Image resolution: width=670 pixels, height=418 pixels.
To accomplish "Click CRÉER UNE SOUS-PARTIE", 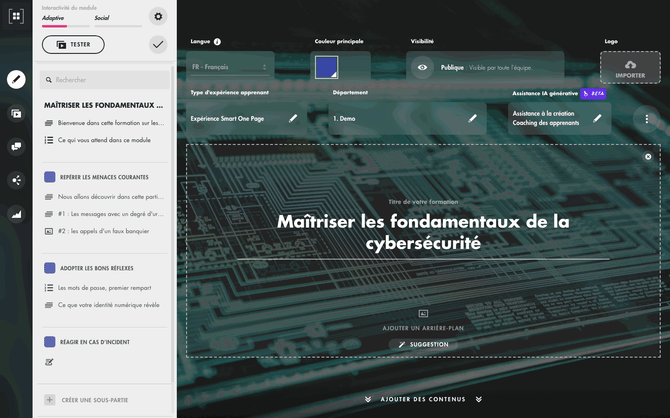I will (x=95, y=400).
